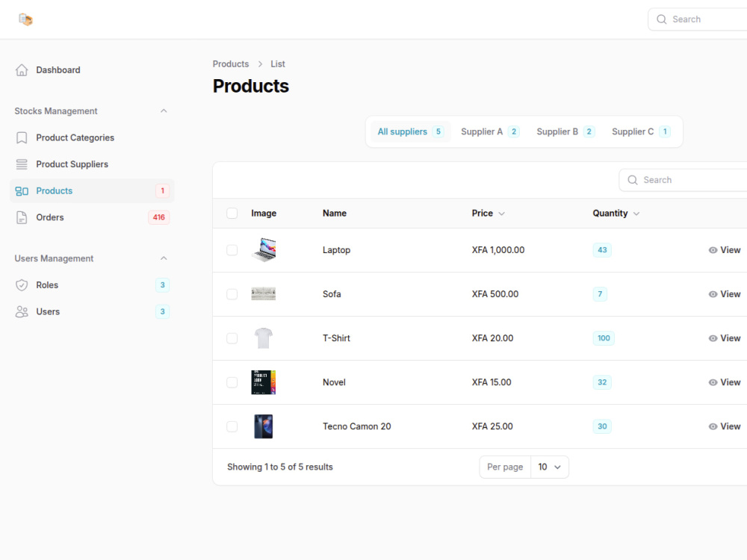Click View link for Laptop
747x560 pixels.
(724, 250)
